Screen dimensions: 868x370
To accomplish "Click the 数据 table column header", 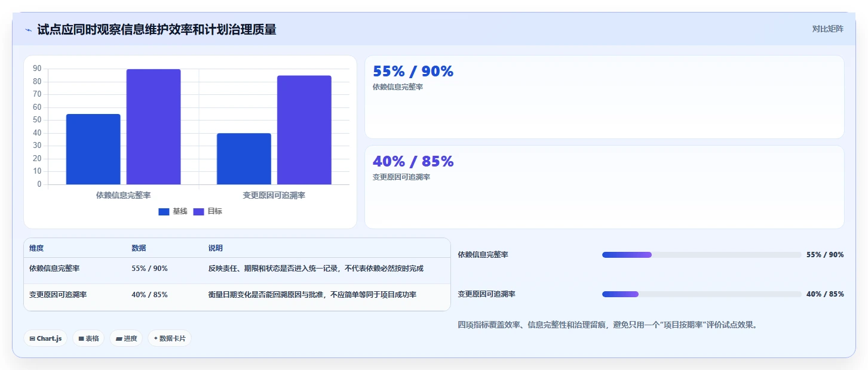I will (139, 248).
